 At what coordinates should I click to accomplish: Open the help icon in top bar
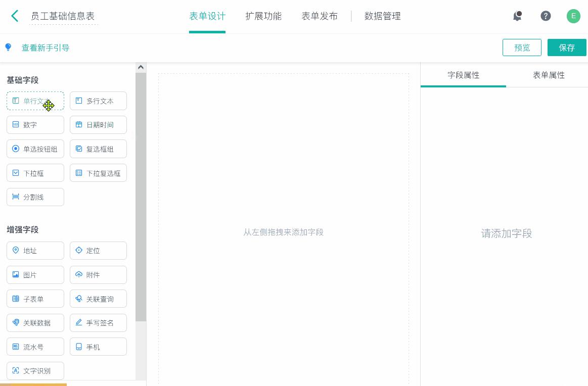click(x=546, y=16)
